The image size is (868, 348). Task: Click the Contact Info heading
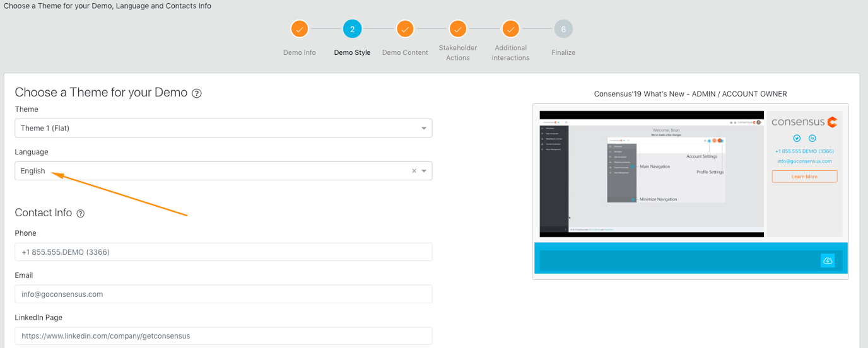(44, 213)
